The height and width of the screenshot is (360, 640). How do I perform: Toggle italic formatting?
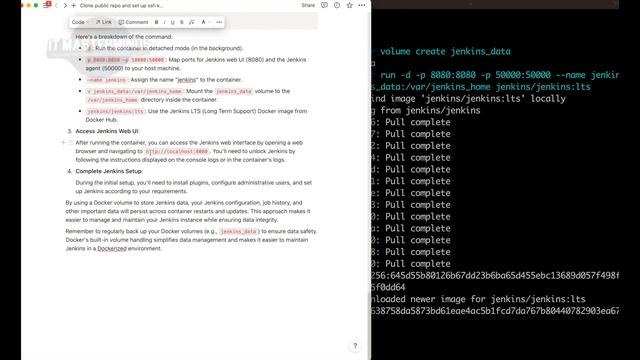click(164, 22)
